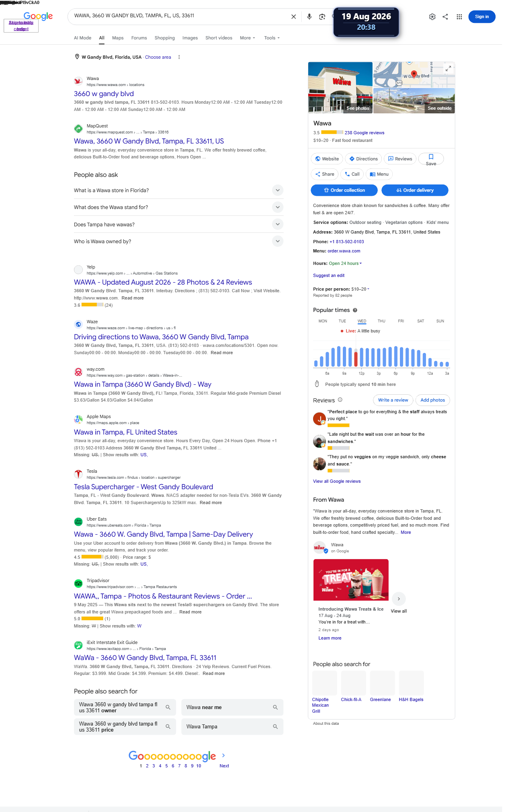The width and height of the screenshot is (508, 812).
Task: Click the 3.5 star rating bar under Wawa
Action: 332,132
